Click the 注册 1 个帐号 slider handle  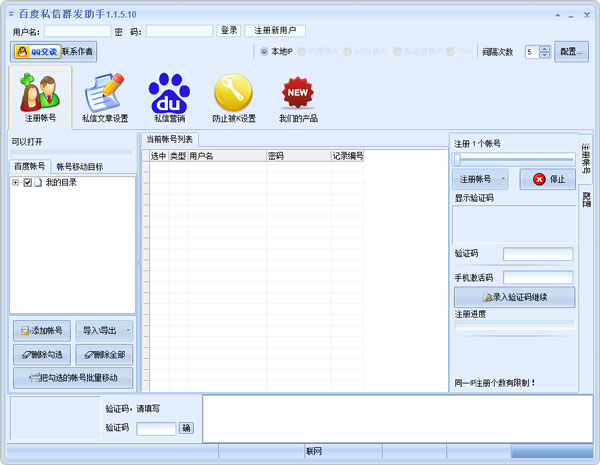[457, 159]
